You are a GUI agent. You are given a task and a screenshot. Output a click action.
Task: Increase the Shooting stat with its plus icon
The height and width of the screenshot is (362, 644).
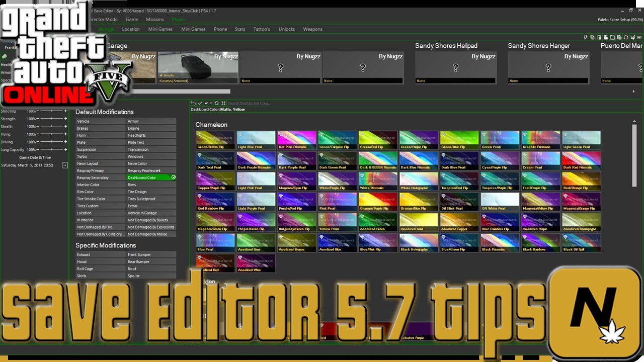coord(65,111)
